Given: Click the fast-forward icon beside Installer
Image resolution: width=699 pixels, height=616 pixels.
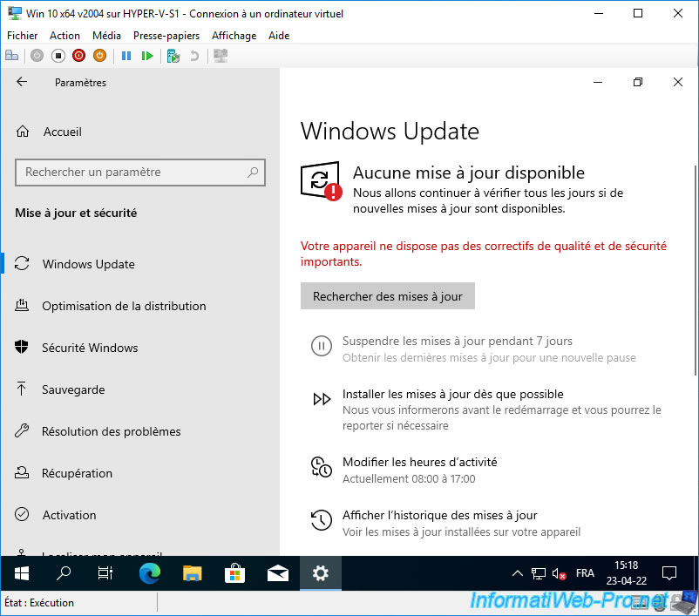Looking at the screenshot, I should [322, 399].
